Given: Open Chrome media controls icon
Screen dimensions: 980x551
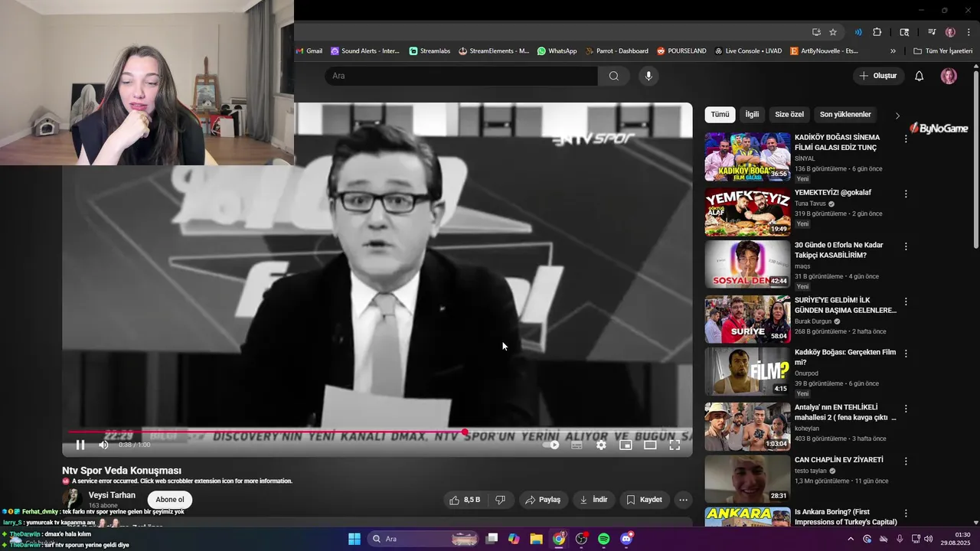Looking at the screenshot, I should coord(932,32).
